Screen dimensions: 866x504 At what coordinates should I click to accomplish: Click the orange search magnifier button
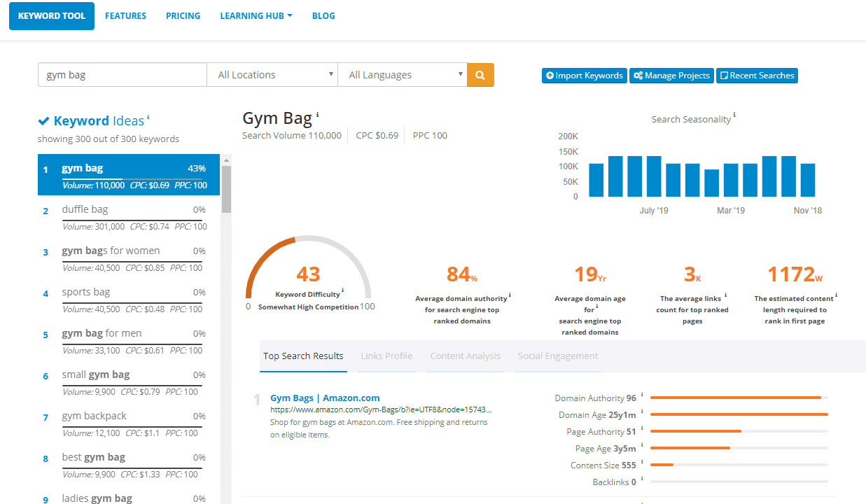tap(480, 75)
